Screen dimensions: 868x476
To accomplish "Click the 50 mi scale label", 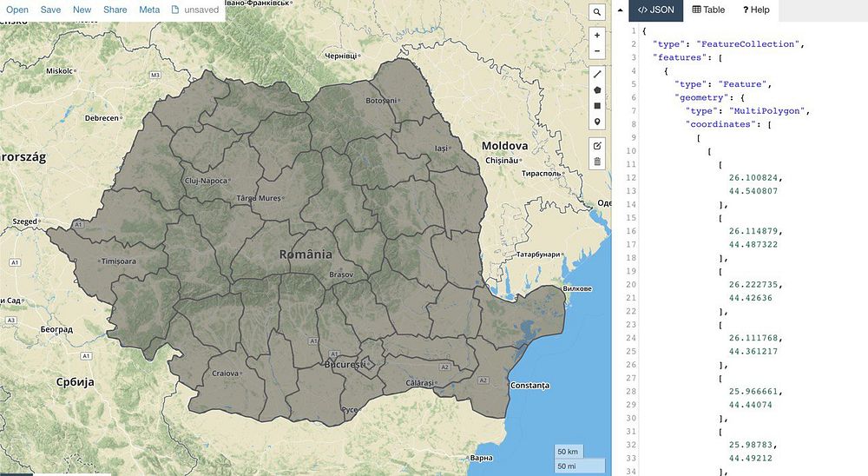I will tap(580, 466).
